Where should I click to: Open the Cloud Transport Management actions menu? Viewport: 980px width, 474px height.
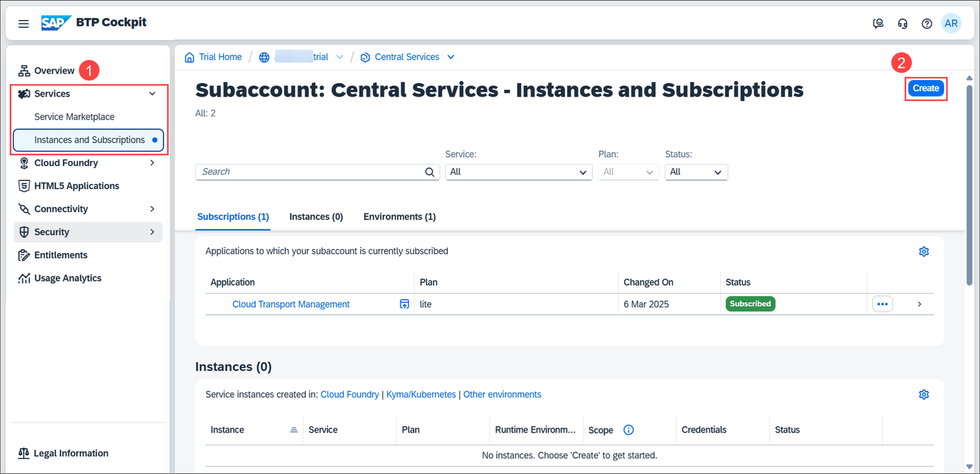(883, 304)
